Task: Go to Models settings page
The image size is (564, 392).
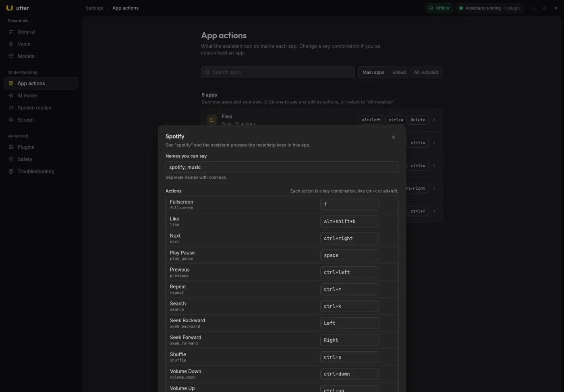Action: pyautogui.click(x=41, y=56)
